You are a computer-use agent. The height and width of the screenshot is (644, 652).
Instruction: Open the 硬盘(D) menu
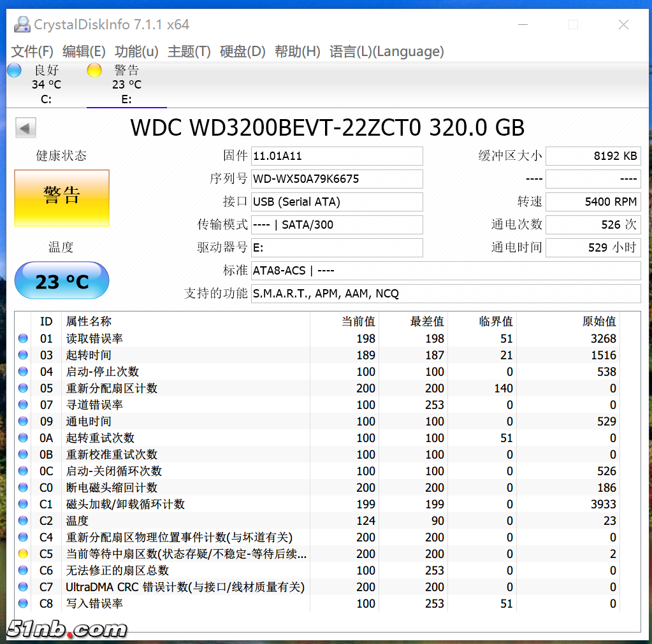point(242,52)
